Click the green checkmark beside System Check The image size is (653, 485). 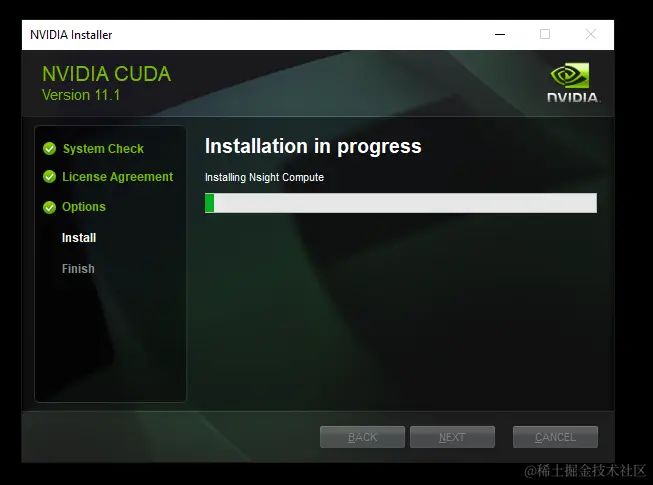click(x=49, y=149)
